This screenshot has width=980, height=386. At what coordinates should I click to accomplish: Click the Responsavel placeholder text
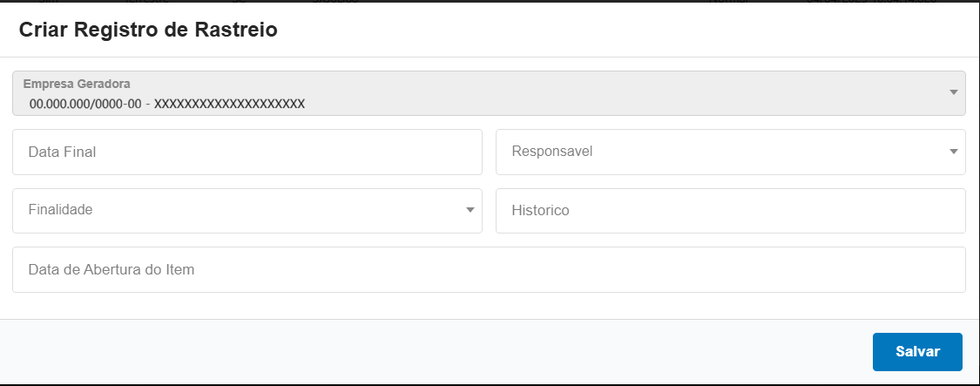[x=552, y=152]
